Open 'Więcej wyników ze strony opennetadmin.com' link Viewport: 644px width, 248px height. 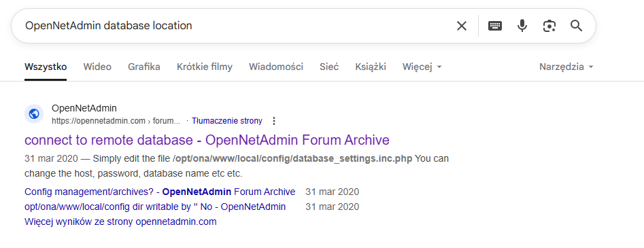120,222
